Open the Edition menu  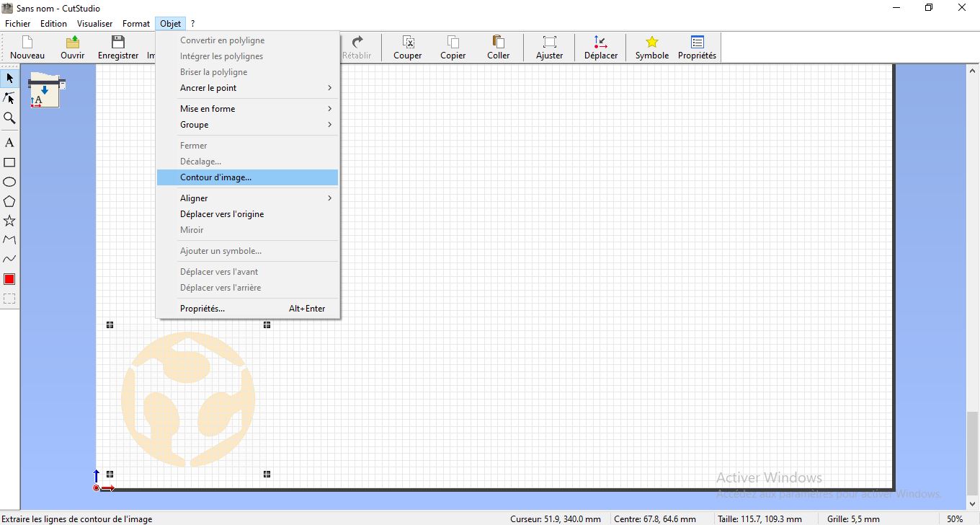click(53, 24)
